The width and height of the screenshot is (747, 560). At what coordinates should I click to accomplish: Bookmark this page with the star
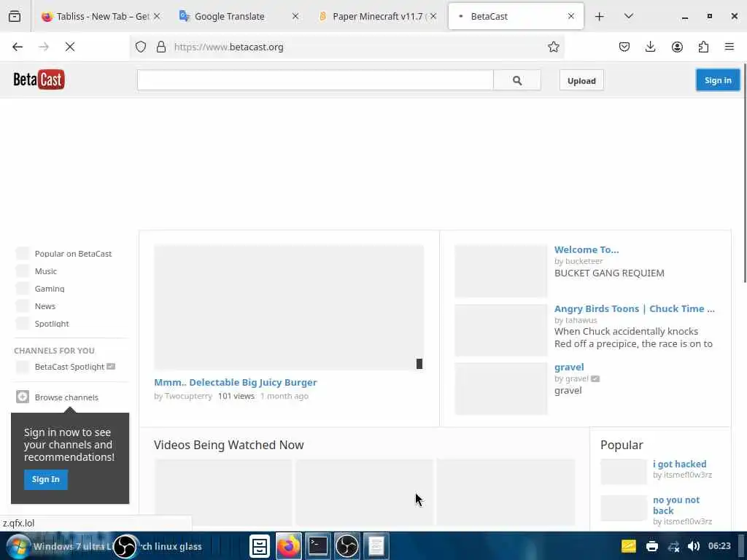tap(553, 47)
